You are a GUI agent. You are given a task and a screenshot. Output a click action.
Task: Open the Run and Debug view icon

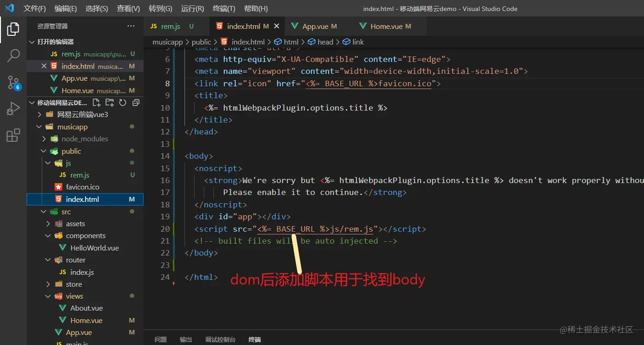(12, 108)
